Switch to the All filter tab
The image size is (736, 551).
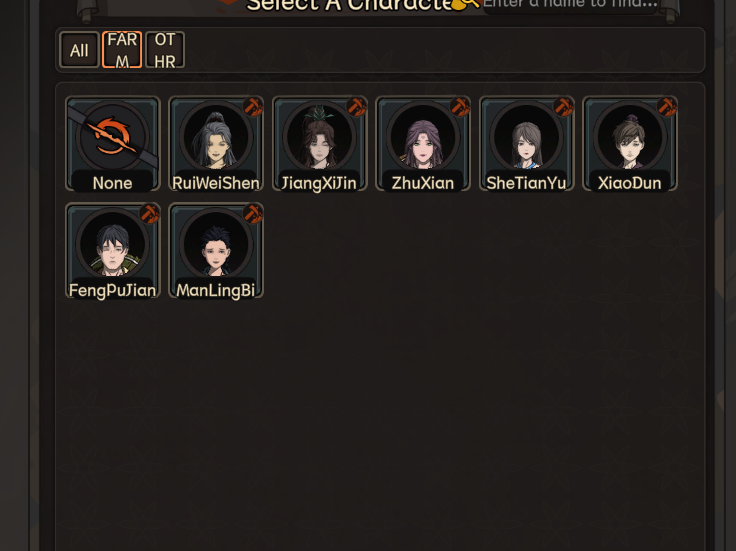point(79,50)
